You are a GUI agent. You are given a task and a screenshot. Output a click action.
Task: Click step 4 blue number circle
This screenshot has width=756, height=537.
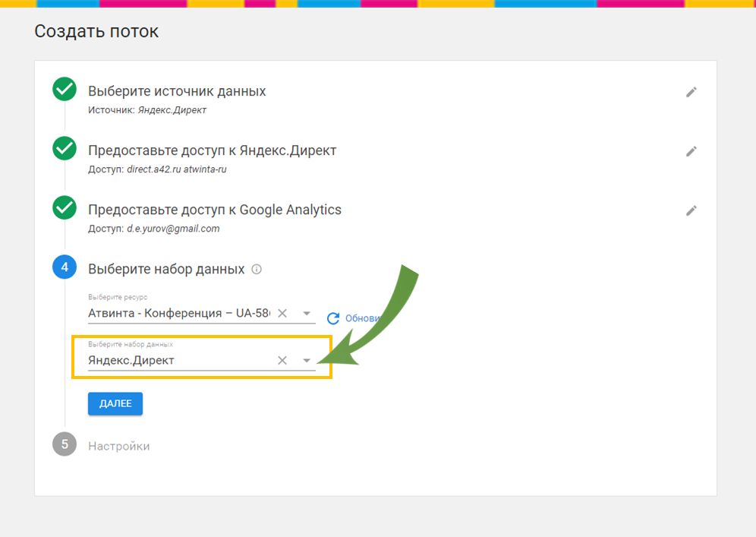(x=65, y=267)
